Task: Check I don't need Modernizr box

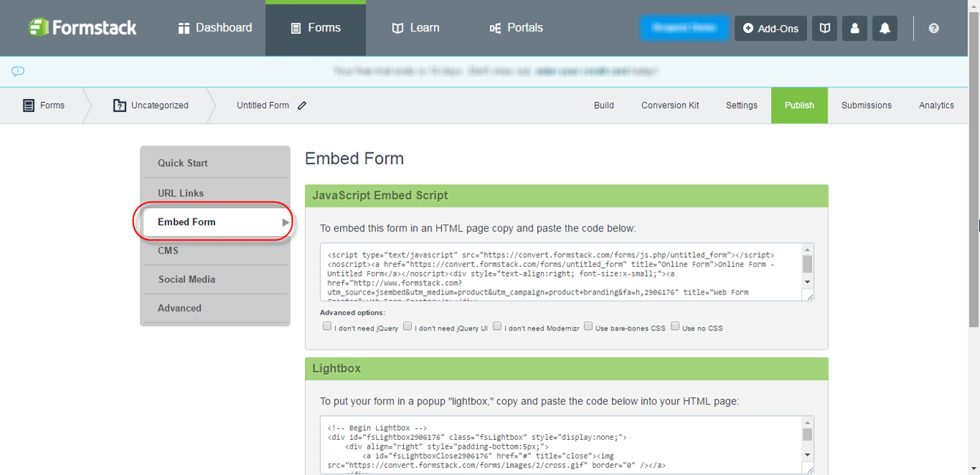Action: click(497, 326)
